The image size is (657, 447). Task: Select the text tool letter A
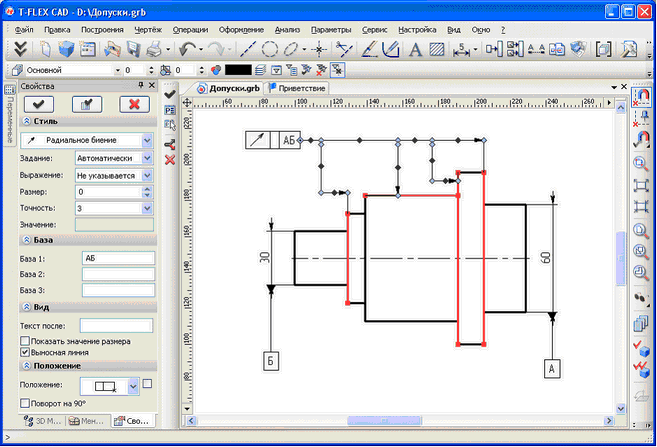[x=415, y=49]
